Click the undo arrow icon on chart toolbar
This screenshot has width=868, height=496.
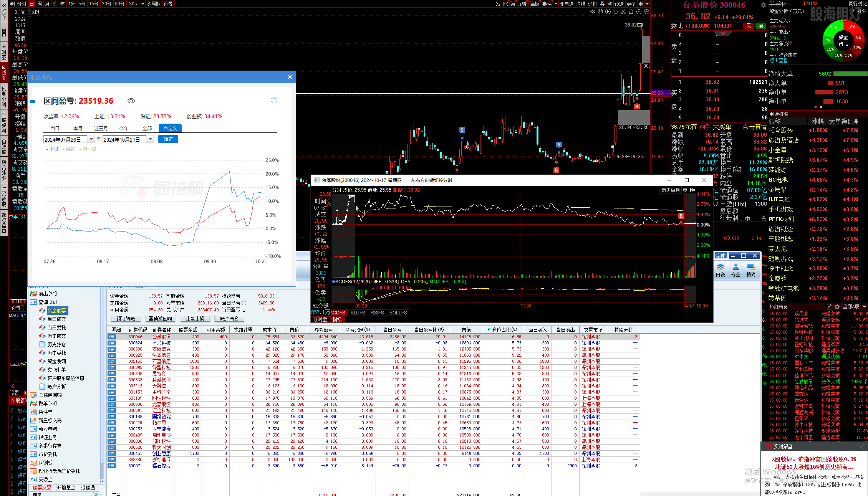[616, 12]
